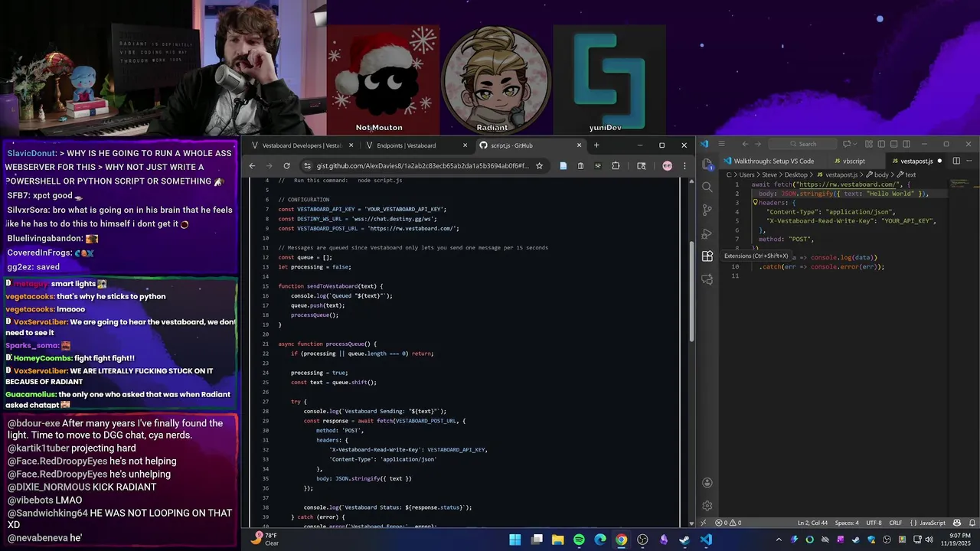
Task: Click unsaved dot on vestapost.js tab
Action: pyautogui.click(x=939, y=161)
